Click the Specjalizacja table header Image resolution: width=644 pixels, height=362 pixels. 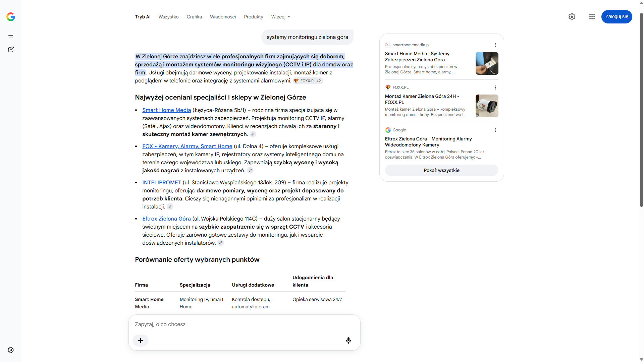[x=195, y=285]
